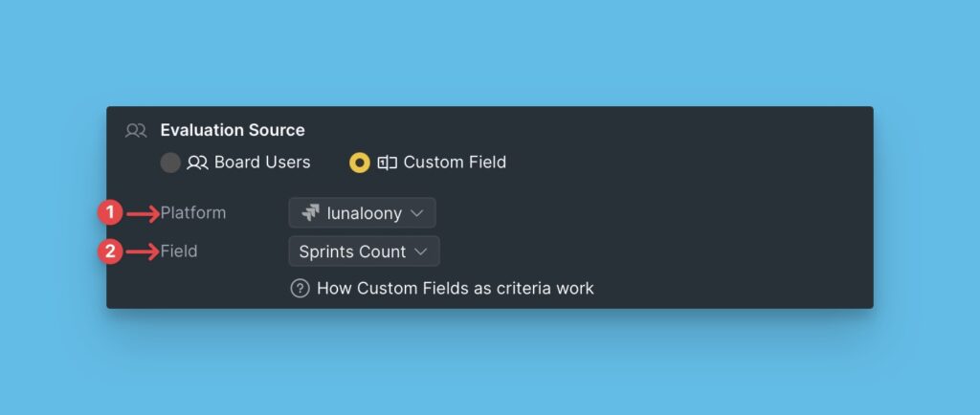The width and height of the screenshot is (980, 415).
Task: Click the Field row label
Action: [x=179, y=251]
